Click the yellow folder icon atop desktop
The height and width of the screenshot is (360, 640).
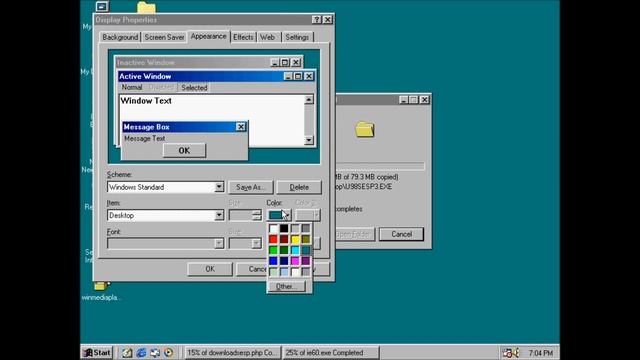(x=146, y=7)
